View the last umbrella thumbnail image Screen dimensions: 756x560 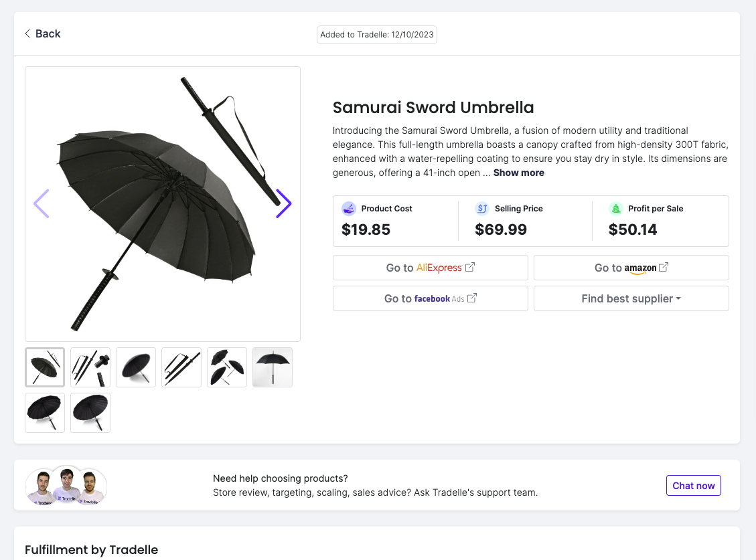tap(90, 412)
